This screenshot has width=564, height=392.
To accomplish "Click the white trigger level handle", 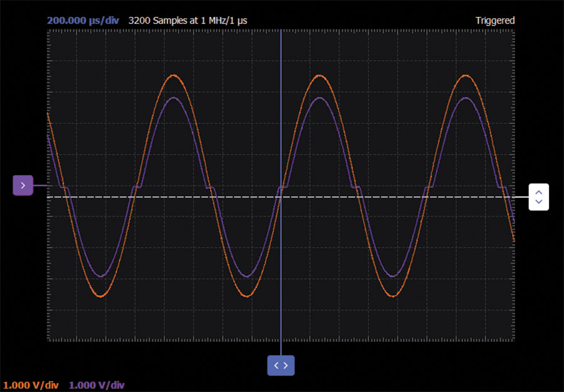I will pos(538,197).
